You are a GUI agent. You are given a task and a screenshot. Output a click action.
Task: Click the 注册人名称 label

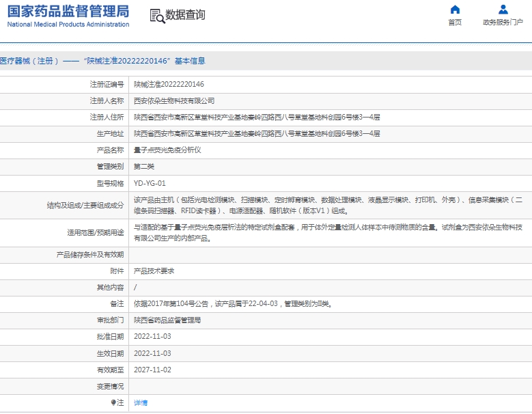coord(107,101)
